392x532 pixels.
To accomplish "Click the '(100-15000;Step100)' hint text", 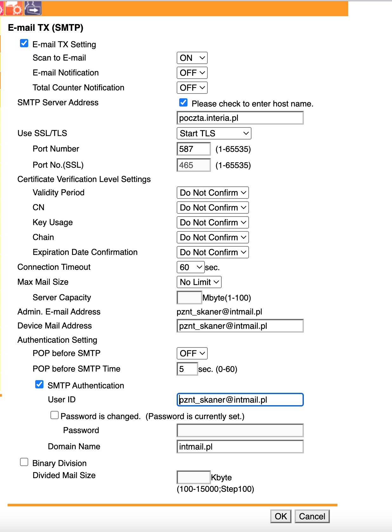I will (x=215, y=489).
